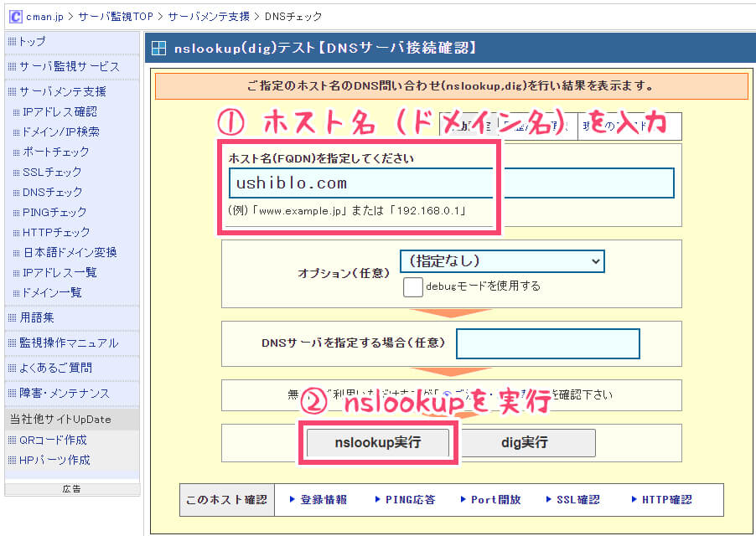Open ドメイン/IP検索 in sidebar
Viewport: 756px width, 536px height.
pyautogui.click(x=61, y=132)
